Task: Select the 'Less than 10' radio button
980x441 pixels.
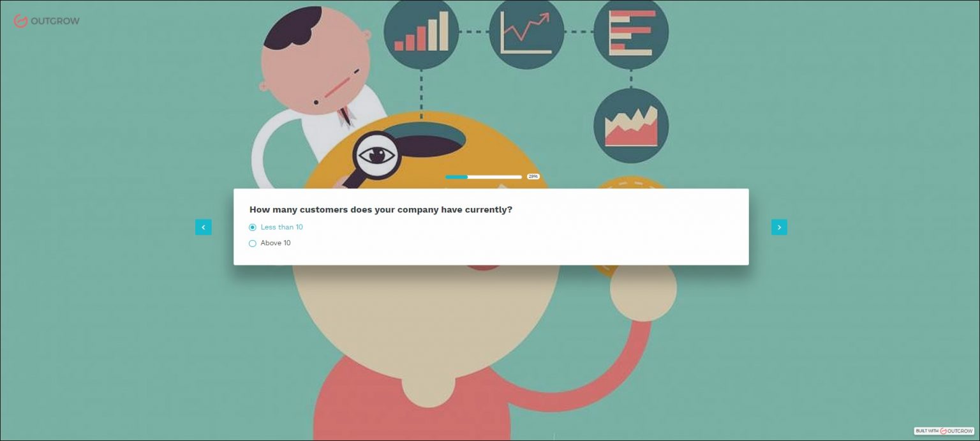Action: 253,227
